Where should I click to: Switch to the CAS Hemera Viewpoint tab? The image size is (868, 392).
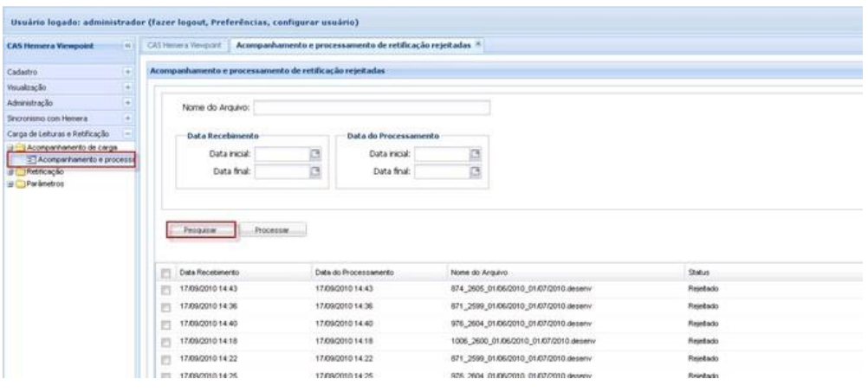pos(185,43)
